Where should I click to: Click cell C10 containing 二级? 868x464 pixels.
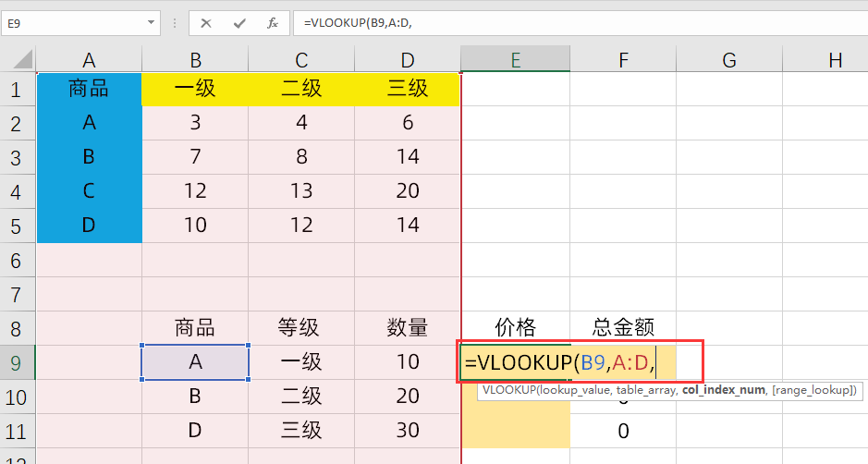tap(301, 397)
